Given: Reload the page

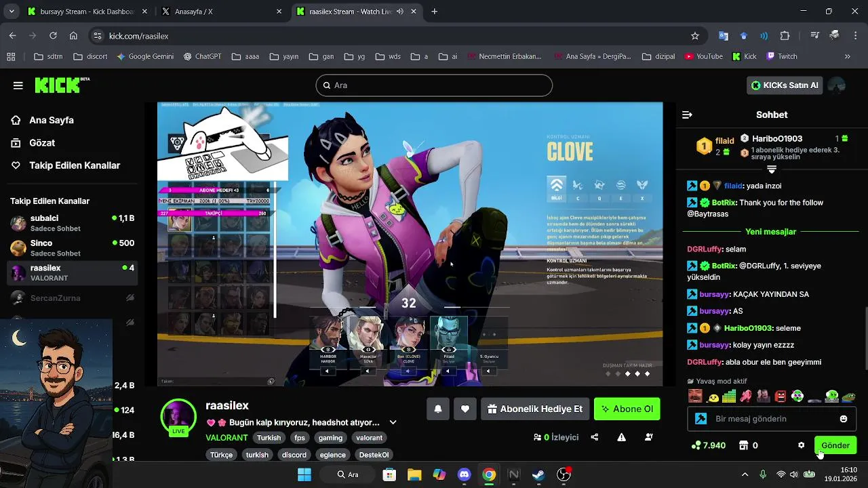Looking at the screenshot, I should [x=53, y=36].
